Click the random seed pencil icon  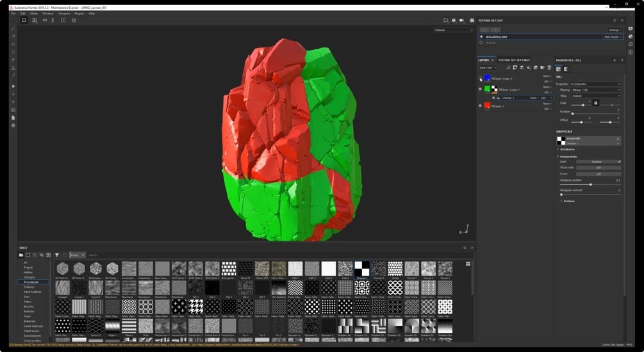[x=620, y=162]
